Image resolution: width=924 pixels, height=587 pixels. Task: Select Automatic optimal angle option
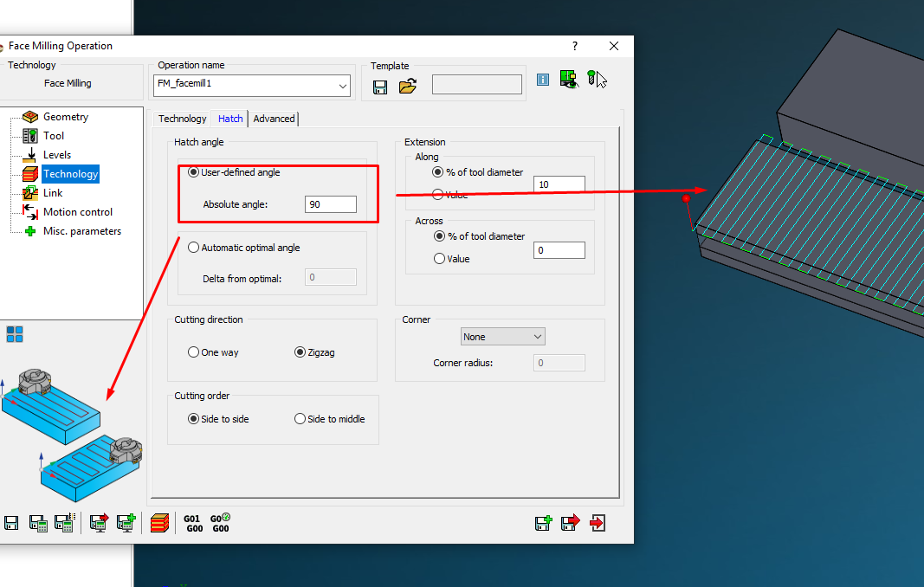click(x=194, y=248)
